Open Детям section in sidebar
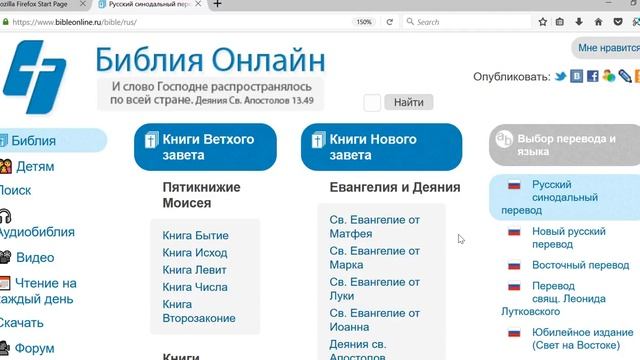Screen dimensions: 640x360 35,167
